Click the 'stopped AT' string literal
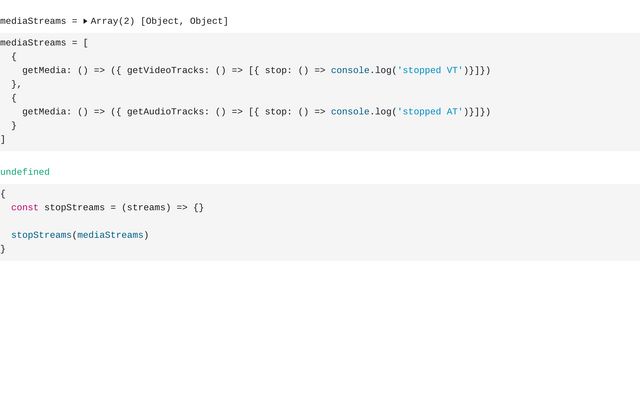Viewport: 640px width, 400px height. click(430, 112)
